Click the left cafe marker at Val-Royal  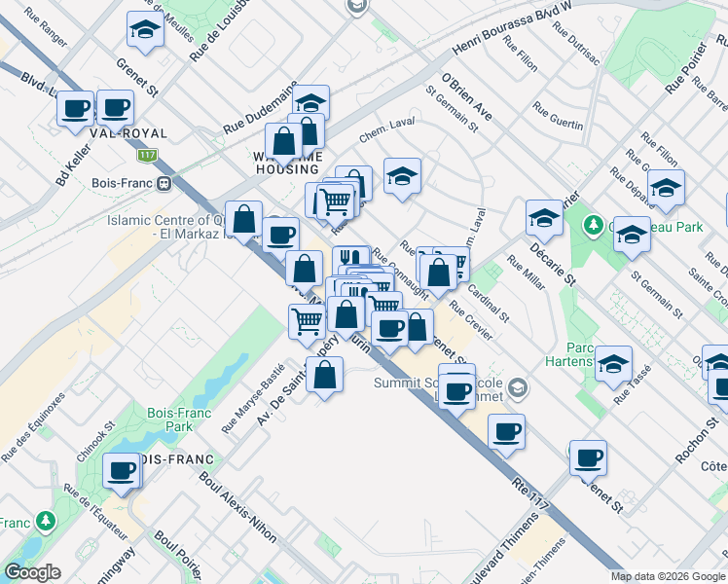click(x=76, y=111)
